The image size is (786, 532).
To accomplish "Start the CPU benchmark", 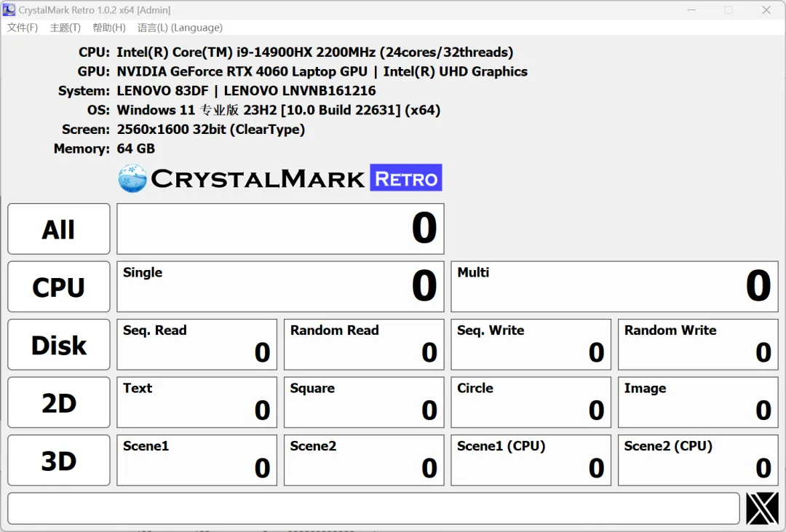I will coord(59,287).
